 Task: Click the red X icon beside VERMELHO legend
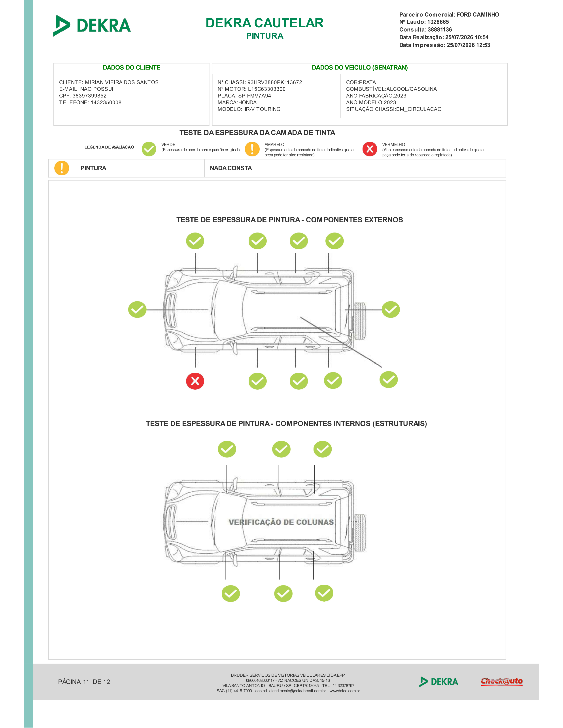[x=370, y=149]
